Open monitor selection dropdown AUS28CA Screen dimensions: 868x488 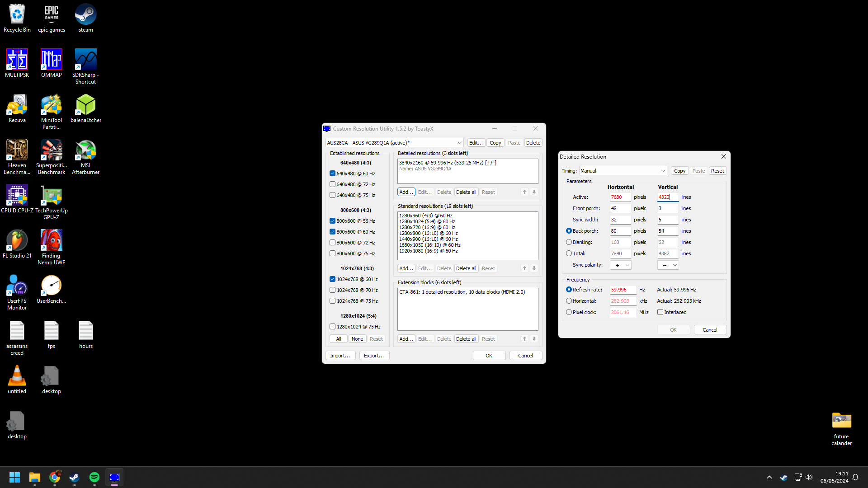tap(394, 143)
